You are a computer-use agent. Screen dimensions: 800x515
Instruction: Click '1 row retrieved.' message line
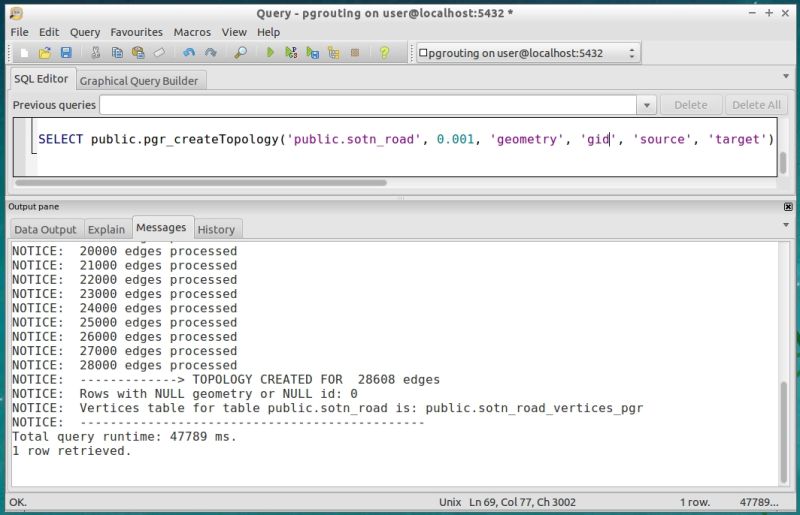coord(71,451)
